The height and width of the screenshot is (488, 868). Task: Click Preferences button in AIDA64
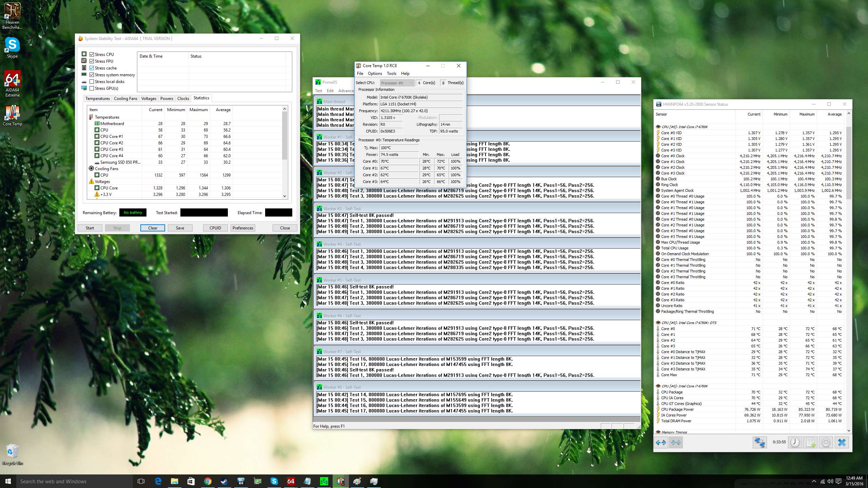click(243, 228)
